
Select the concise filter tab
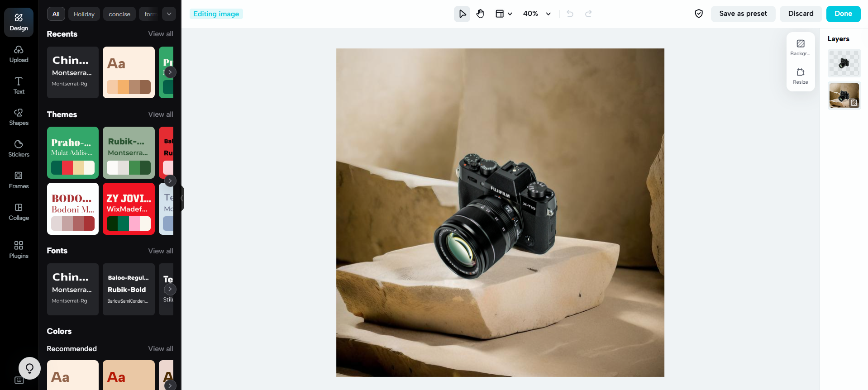click(x=119, y=14)
